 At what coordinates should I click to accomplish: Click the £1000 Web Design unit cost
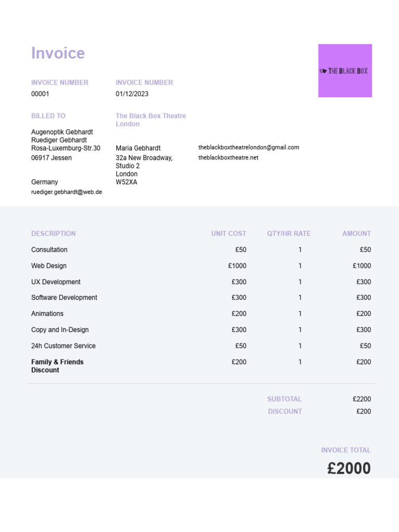pos(237,265)
